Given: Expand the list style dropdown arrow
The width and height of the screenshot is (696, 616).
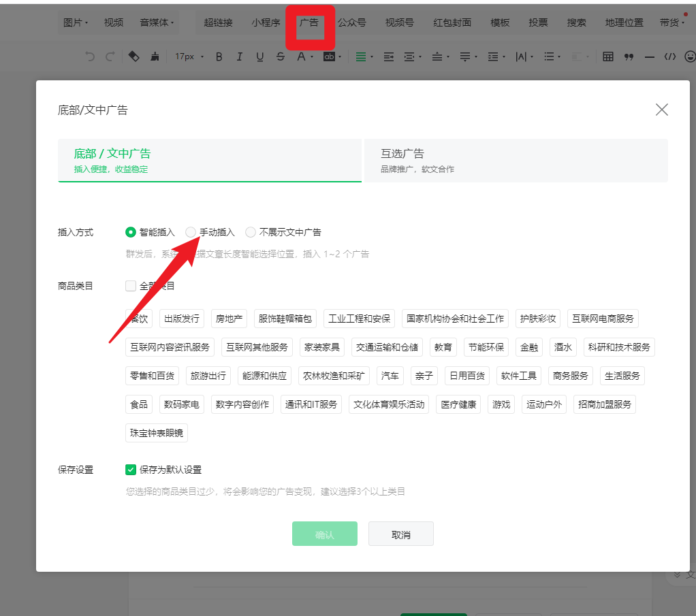Looking at the screenshot, I should (x=559, y=56).
